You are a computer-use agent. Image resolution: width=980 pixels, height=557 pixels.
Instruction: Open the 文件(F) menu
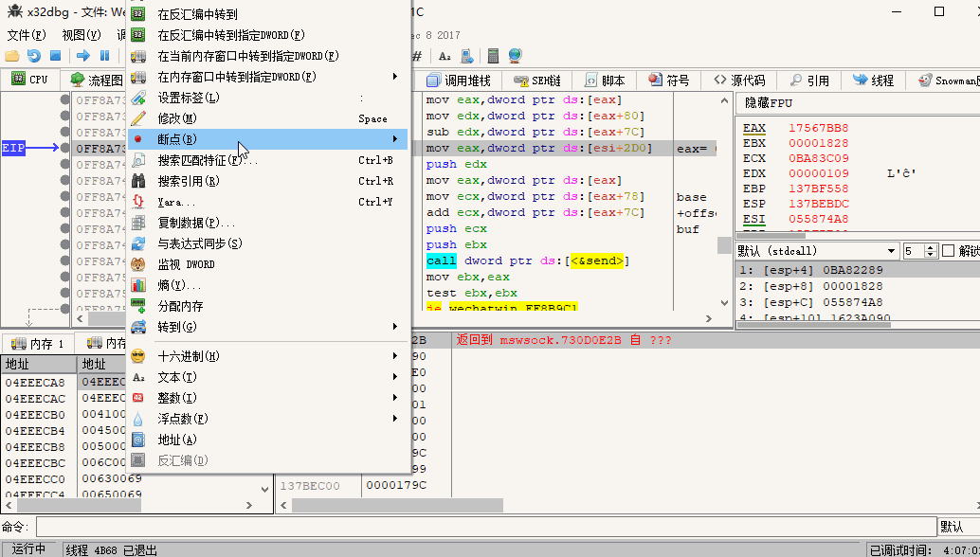(x=27, y=35)
